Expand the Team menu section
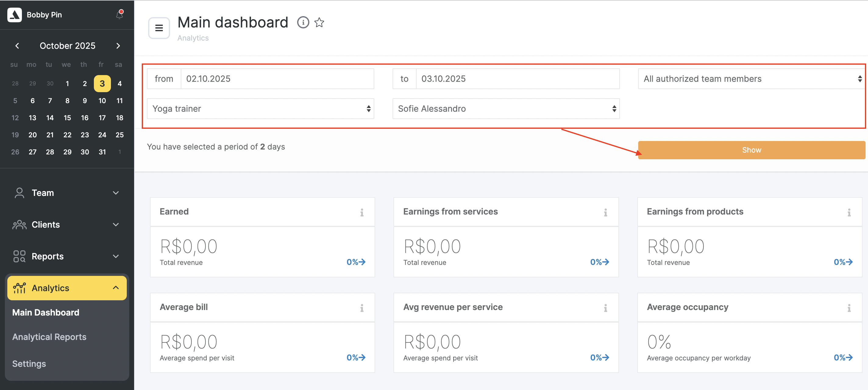Viewport: 868px width, 390px height. point(67,193)
